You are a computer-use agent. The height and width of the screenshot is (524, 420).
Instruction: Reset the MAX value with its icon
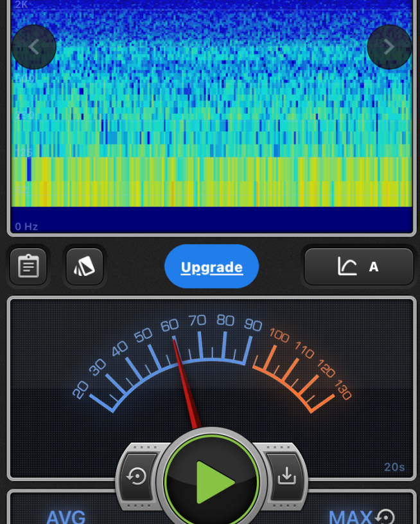[x=385, y=516]
